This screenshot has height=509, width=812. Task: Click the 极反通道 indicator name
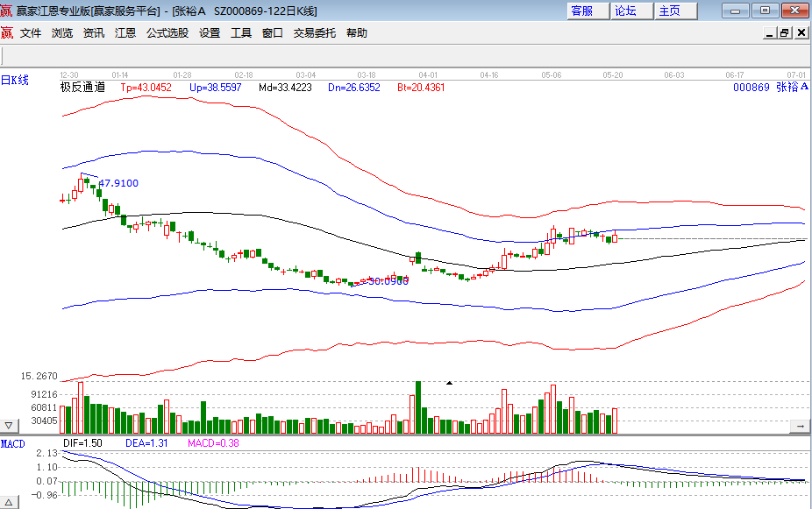click(x=82, y=88)
